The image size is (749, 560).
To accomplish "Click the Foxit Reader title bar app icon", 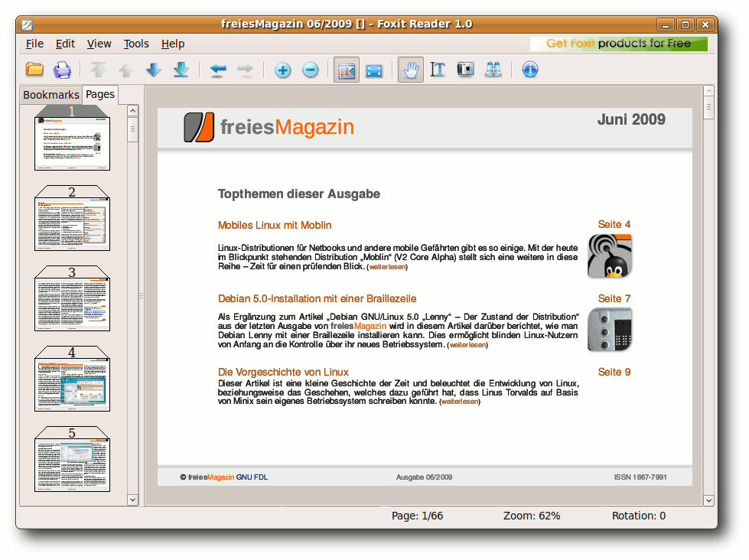I will 28,24.
